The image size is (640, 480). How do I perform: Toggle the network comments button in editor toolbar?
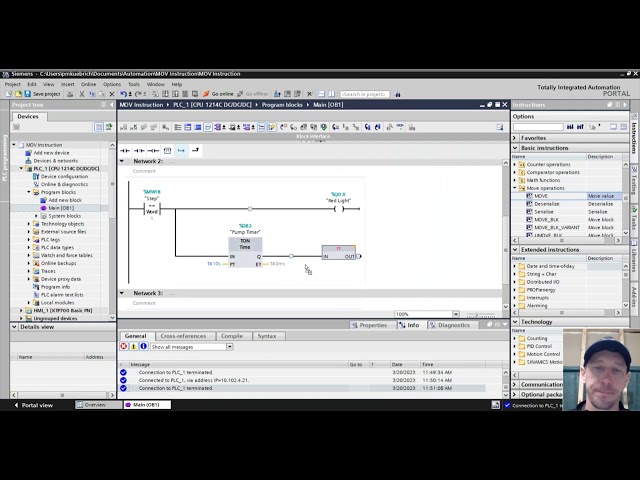[x=262, y=127]
